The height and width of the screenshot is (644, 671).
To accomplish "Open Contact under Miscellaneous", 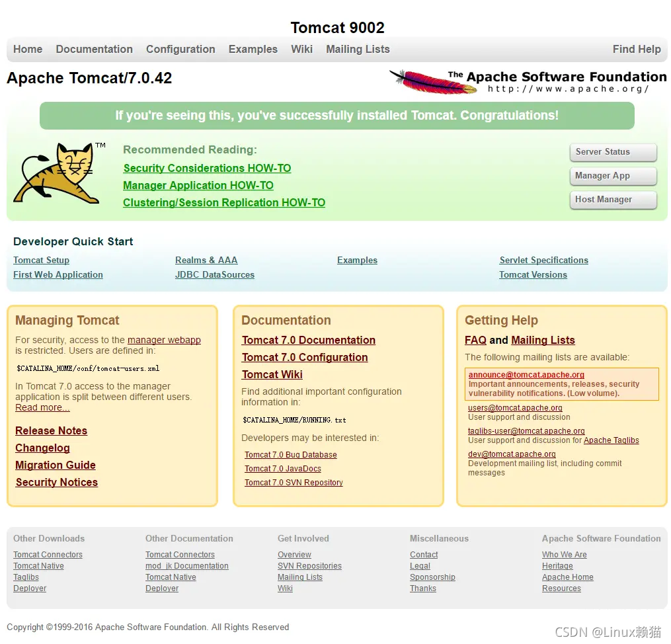I will coord(424,555).
